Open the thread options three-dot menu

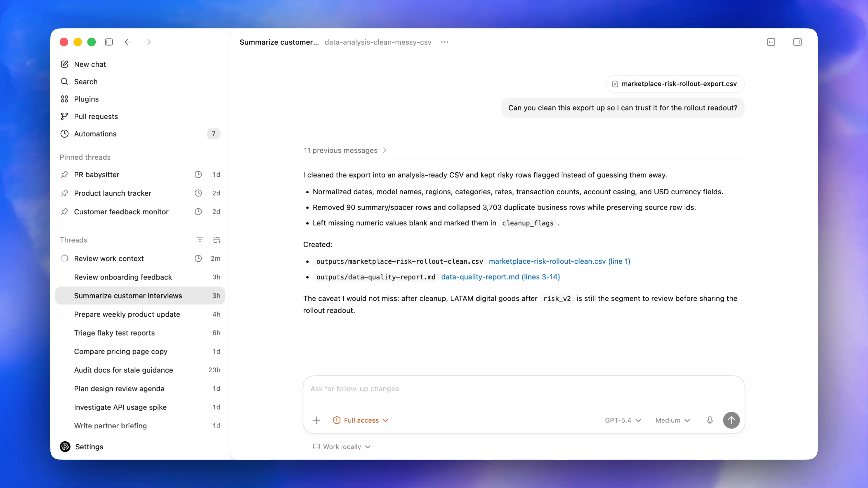444,42
